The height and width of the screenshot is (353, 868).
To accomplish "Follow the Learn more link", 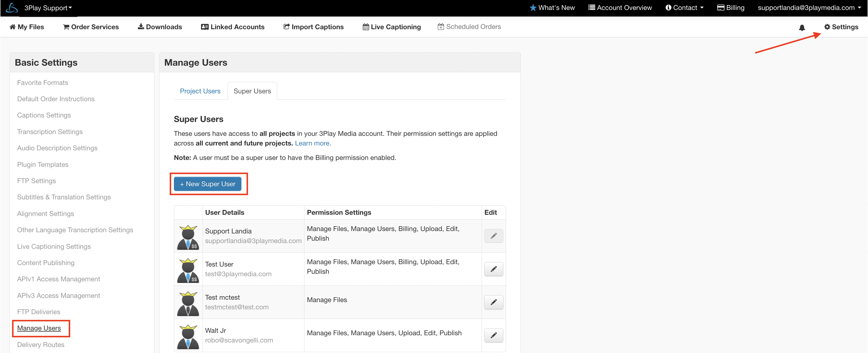I will (313, 143).
